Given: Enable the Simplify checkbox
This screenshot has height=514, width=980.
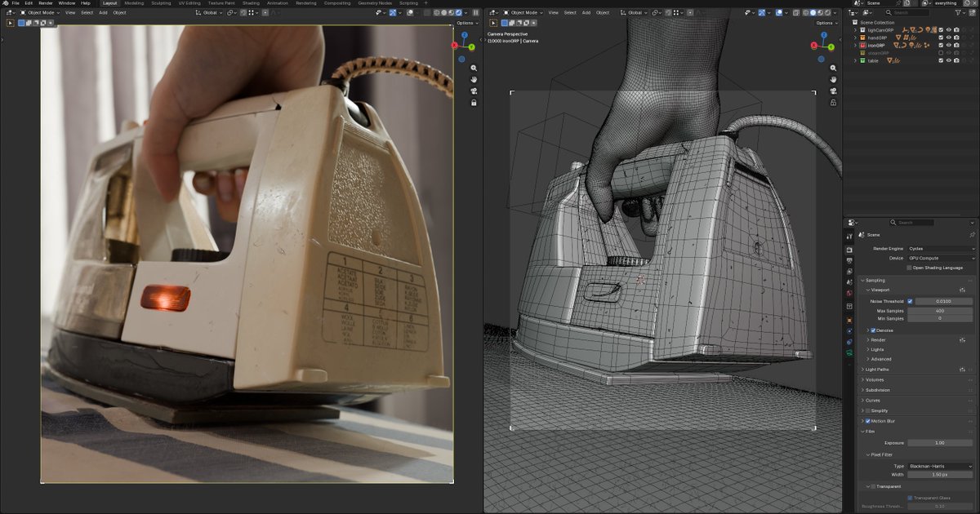Looking at the screenshot, I should click(x=867, y=410).
